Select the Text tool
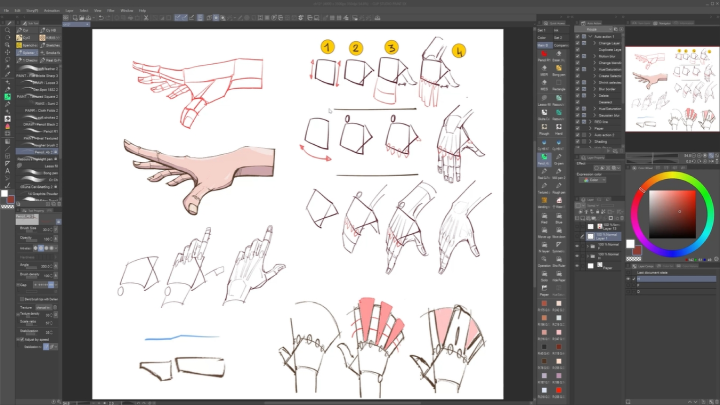Screen dimensions: 720x405 point(7,171)
